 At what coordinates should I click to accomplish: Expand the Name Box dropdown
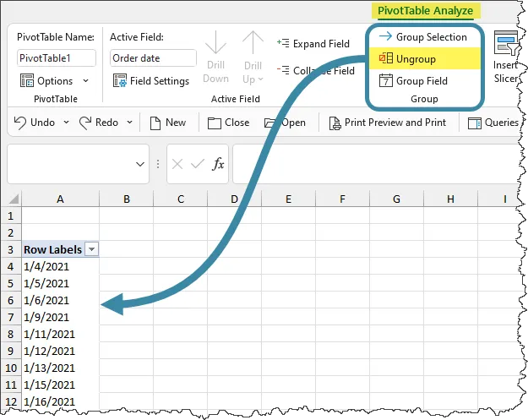140,164
